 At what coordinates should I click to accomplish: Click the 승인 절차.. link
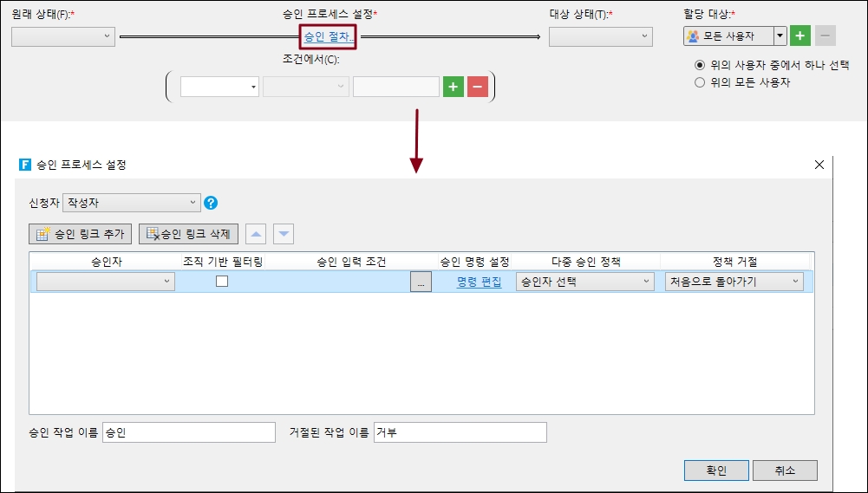(328, 36)
